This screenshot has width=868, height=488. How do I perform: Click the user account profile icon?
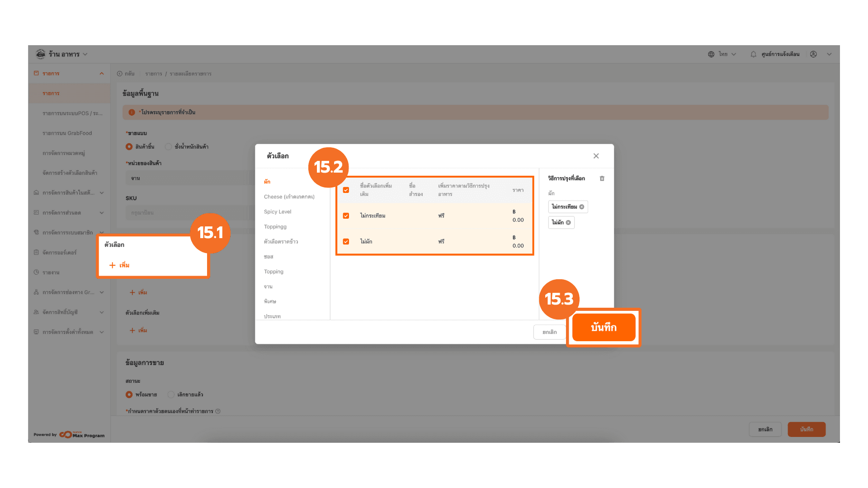(x=813, y=54)
